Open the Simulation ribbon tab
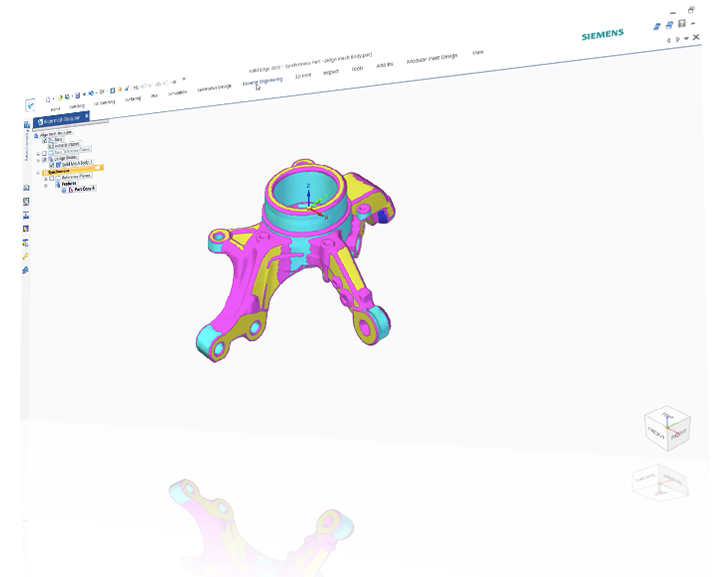The image size is (719, 577). pos(177,93)
